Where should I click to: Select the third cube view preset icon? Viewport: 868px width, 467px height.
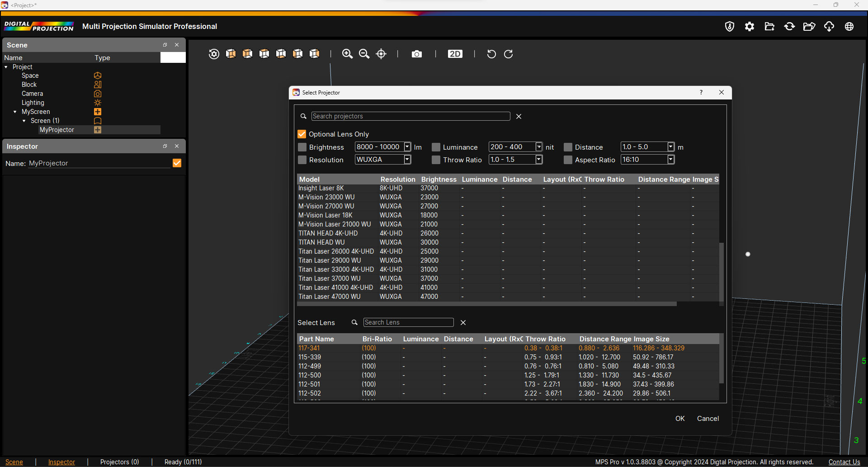pyautogui.click(x=264, y=54)
